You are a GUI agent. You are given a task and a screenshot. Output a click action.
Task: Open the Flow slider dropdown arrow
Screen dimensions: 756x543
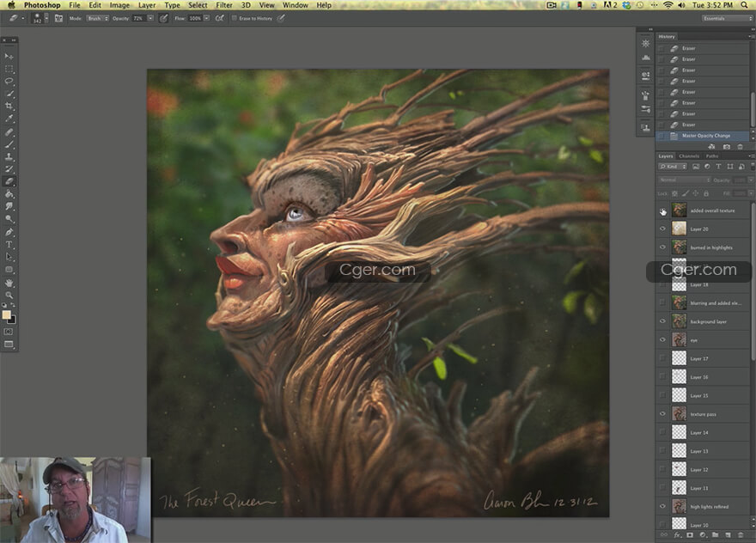206,18
